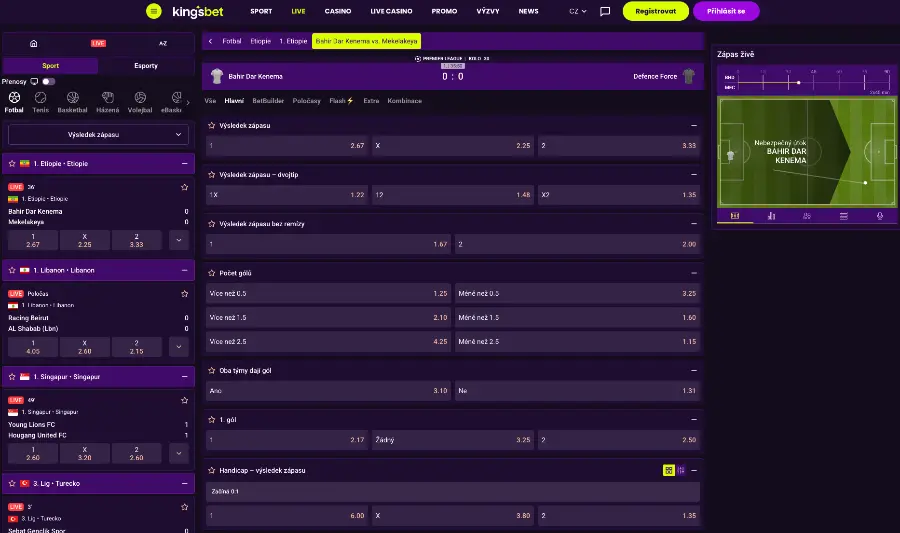The image size is (900, 533).
Task: Select the Začíná 0:1 handicap line
Action: 453,492
